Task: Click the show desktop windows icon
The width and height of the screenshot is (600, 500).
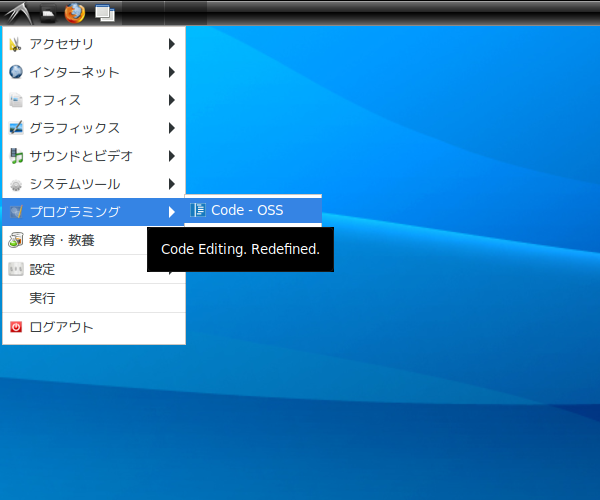Action: [105, 14]
